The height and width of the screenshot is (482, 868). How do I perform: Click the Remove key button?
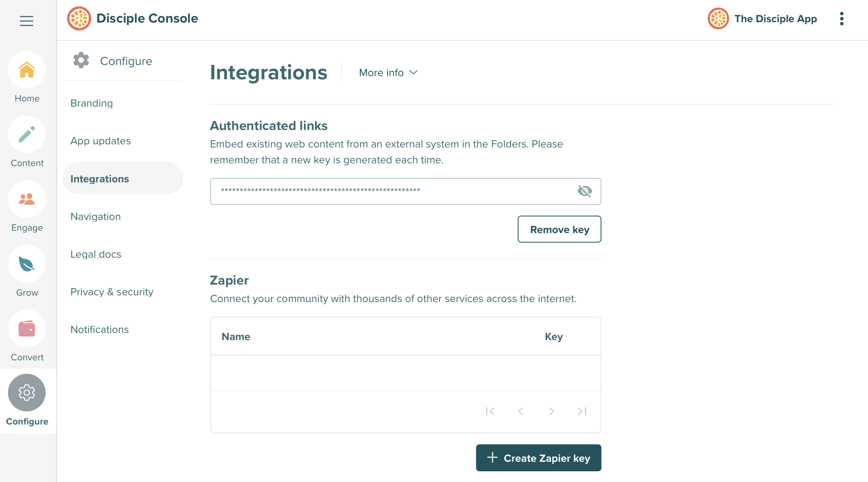559,229
